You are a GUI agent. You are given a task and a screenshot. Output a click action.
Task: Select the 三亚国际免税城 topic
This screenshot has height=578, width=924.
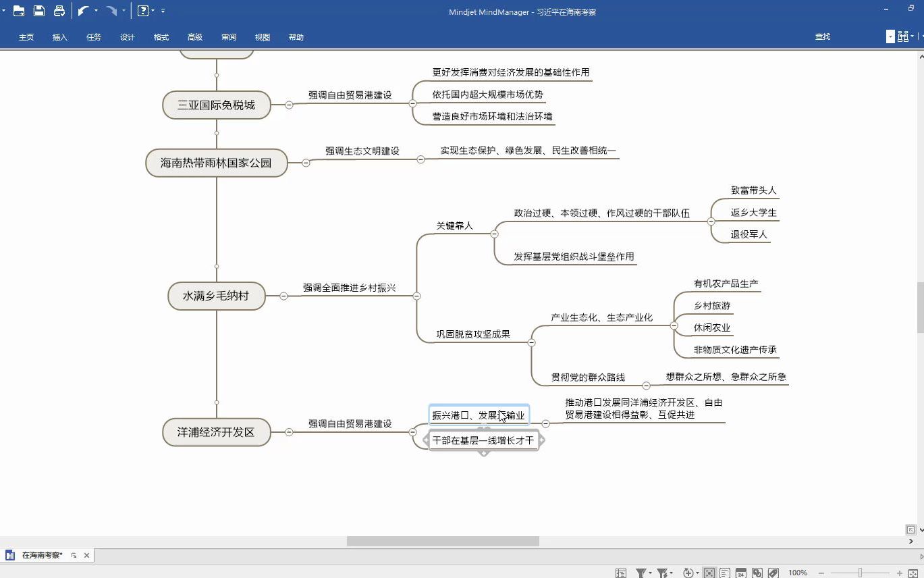pos(217,105)
